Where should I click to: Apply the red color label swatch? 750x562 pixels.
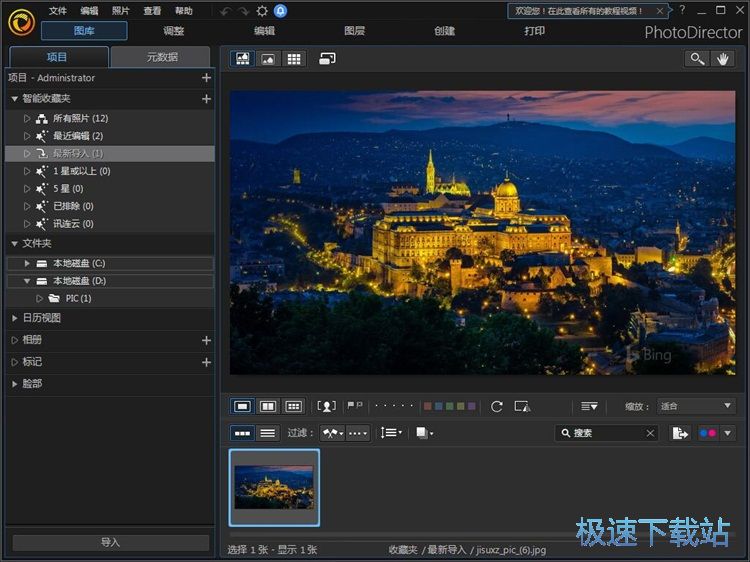pos(428,406)
